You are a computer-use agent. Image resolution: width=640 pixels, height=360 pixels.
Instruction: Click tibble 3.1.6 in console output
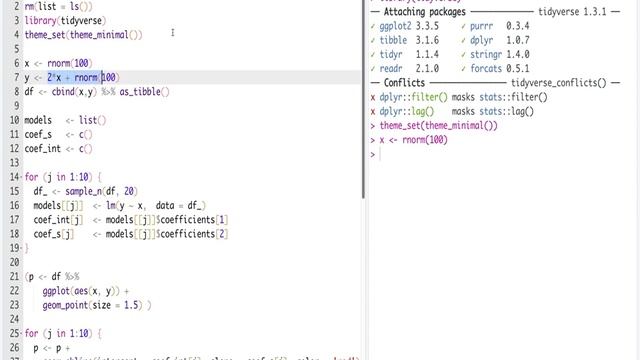[x=409, y=40]
